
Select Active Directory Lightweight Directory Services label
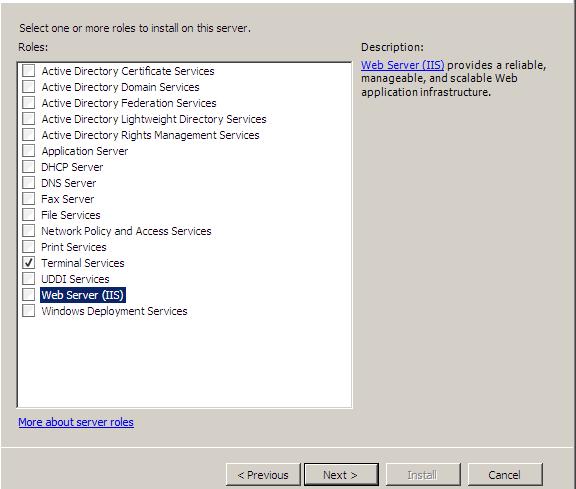(154, 119)
